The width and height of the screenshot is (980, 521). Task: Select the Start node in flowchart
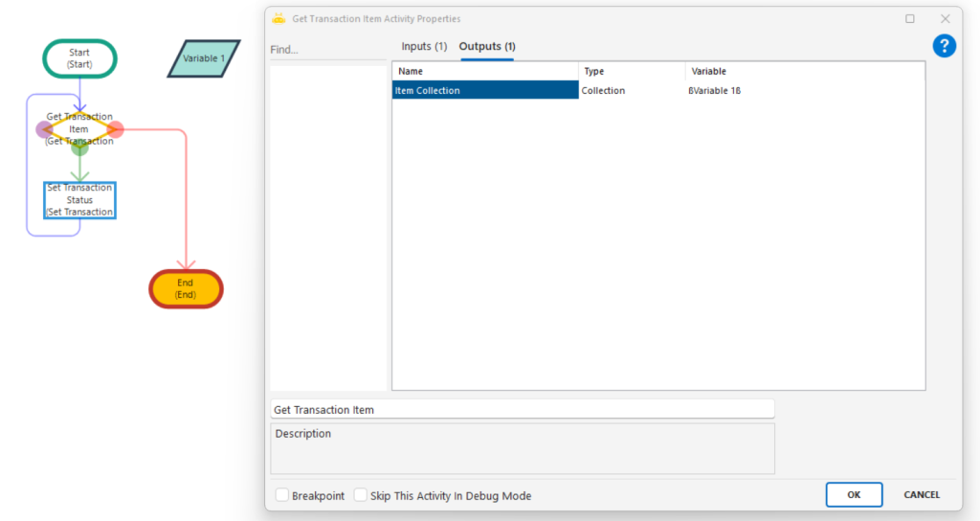tap(79, 57)
